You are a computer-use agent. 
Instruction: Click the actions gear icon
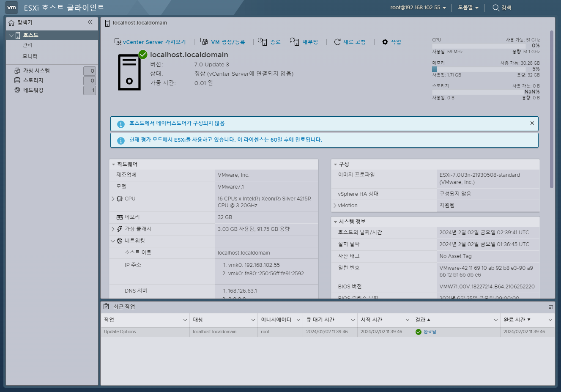385,42
